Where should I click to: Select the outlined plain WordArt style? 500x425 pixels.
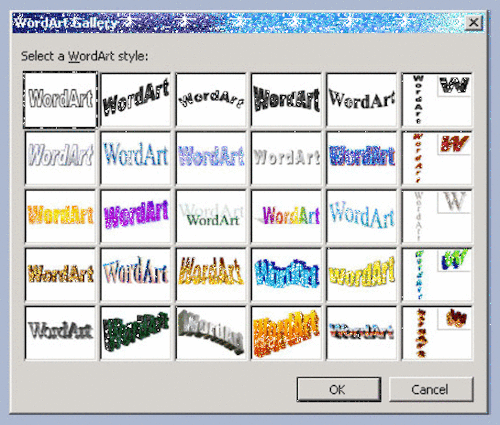(60, 100)
